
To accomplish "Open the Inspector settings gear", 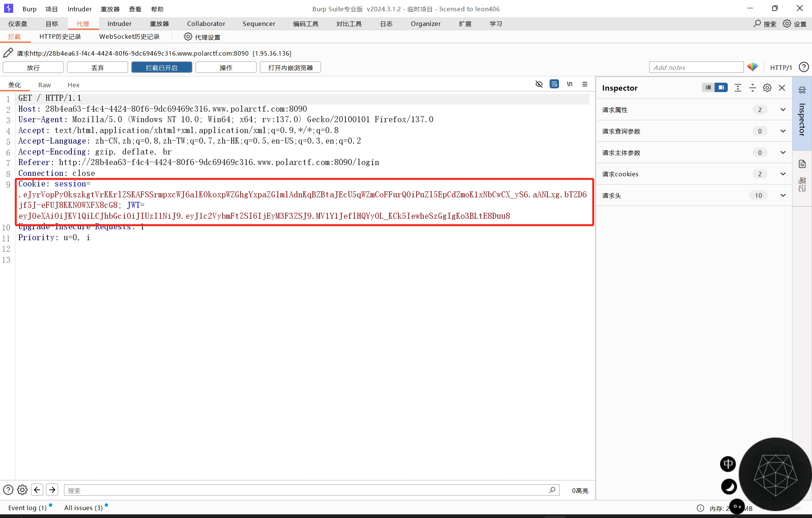I will [x=767, y=88].
